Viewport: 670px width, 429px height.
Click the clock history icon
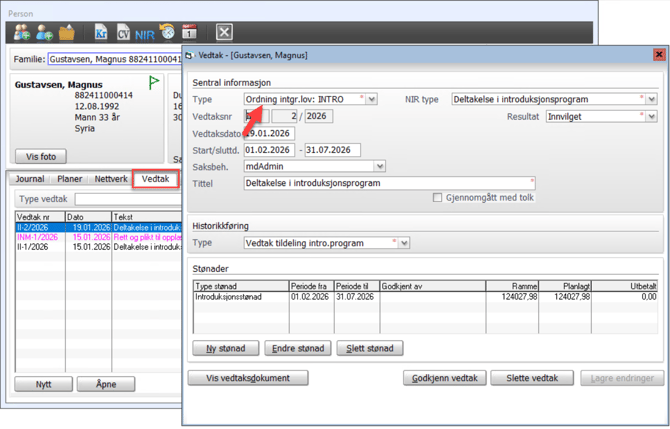(x=167, y=33)
